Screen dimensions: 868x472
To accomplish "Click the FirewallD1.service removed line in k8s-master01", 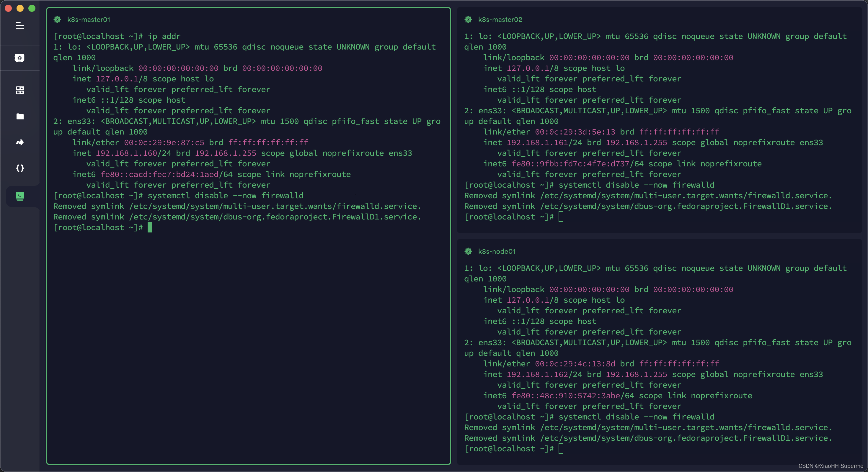I will point(237,217).
